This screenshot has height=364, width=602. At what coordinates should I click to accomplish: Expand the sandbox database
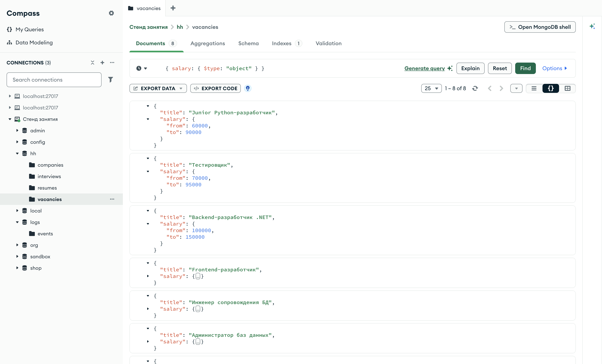point(17,256)
